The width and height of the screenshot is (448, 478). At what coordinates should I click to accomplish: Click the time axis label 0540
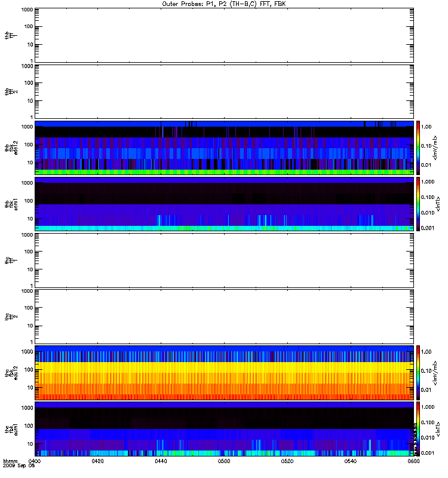(351, 461)
